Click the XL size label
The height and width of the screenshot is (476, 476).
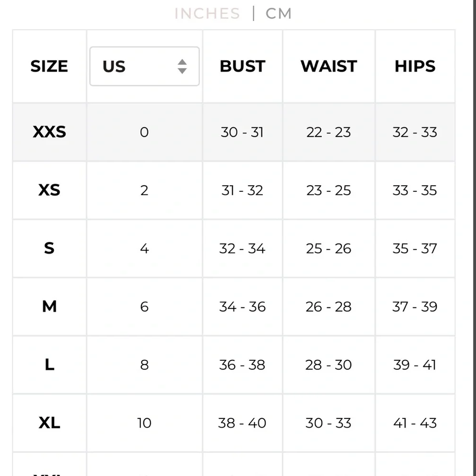tap(49, 423)
